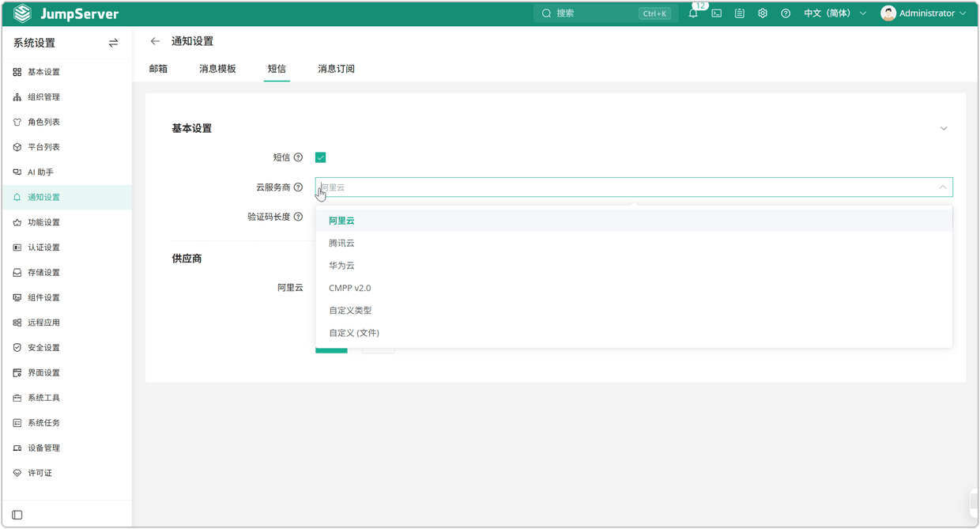
Task: Click the AI 助手 sidebar icon
Action: [17, 172]
